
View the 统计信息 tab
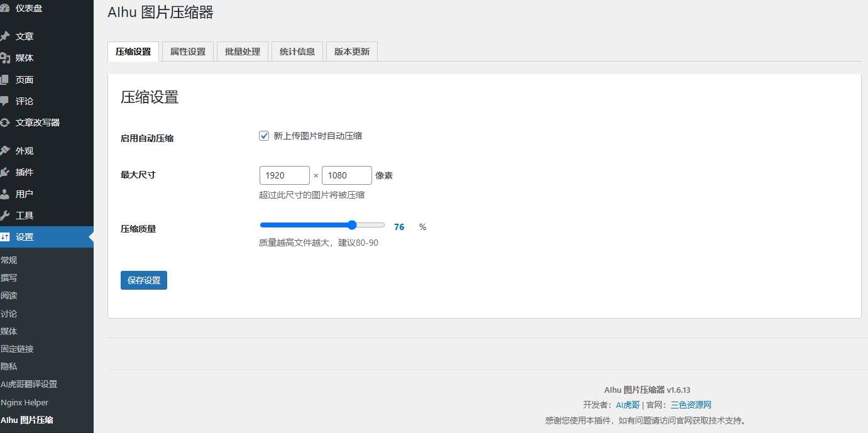tap(297, 51)
